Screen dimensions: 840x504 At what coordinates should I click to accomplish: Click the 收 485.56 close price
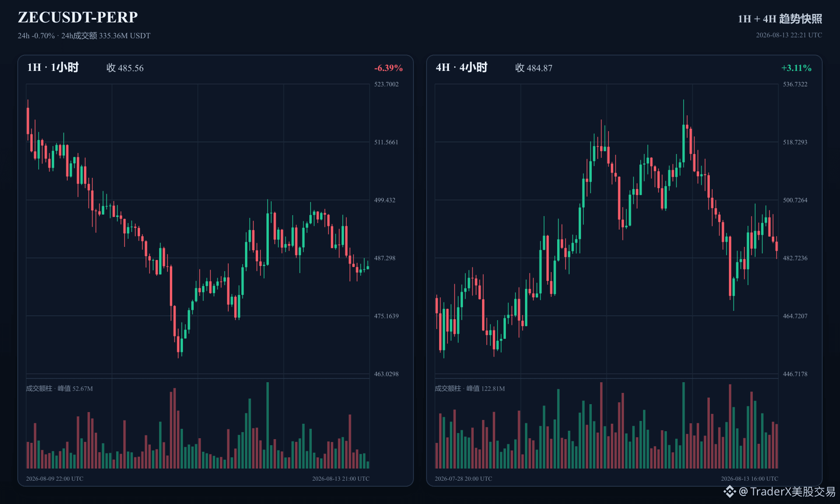[x=125, y=68]
